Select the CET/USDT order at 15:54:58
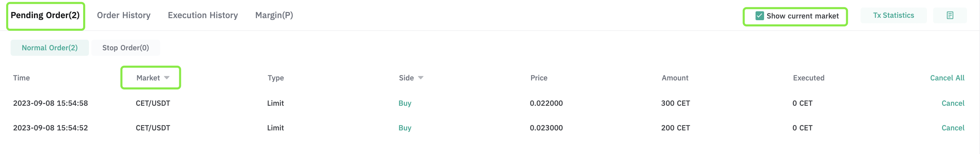The width and height of the screenshot is (980, 154). [x=489, y=103]
